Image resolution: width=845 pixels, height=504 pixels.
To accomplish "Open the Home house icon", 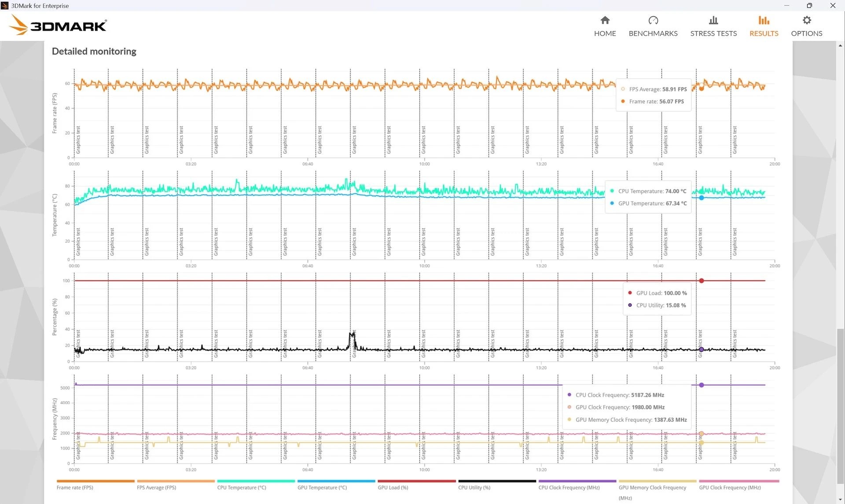I will (x=605, y=20).
